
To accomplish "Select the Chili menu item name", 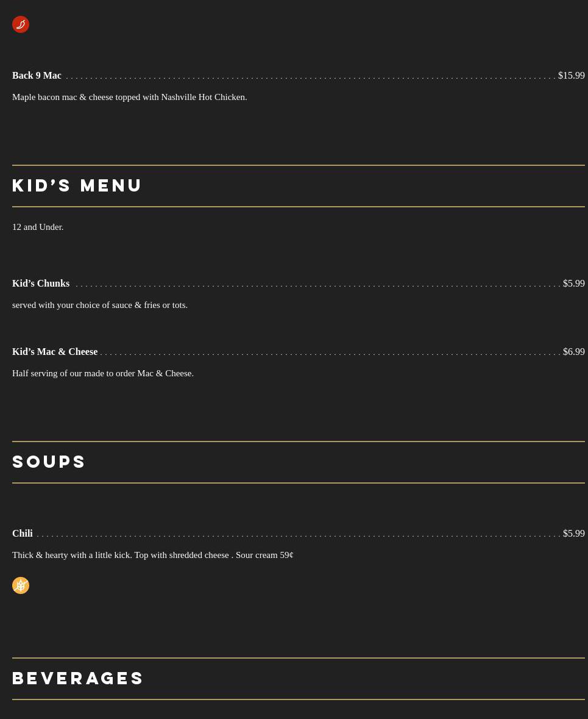I will pyautogui.click(x=23, y=533).
